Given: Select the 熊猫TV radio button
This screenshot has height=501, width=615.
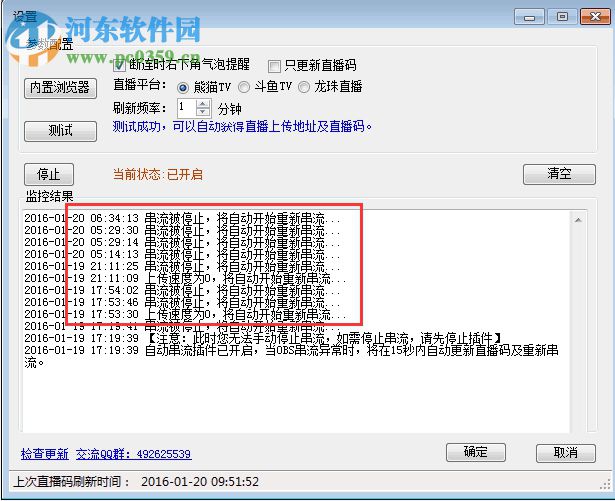Looking at the screenshot, I should [183, 87].
